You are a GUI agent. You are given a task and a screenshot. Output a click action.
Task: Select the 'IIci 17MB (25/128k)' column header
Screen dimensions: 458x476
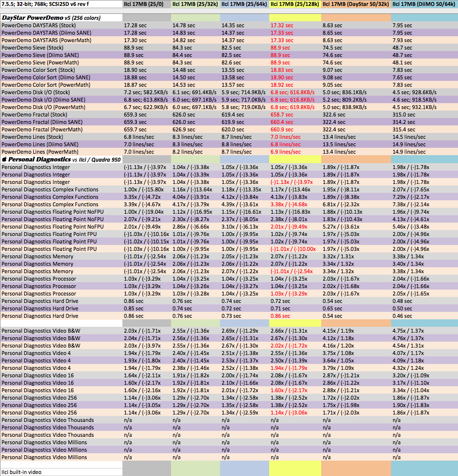pyautogui.click(x=295, y=4)
